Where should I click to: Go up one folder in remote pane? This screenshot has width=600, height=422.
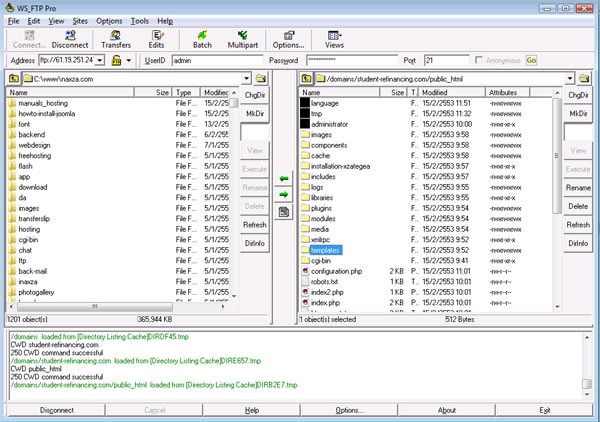306,79
